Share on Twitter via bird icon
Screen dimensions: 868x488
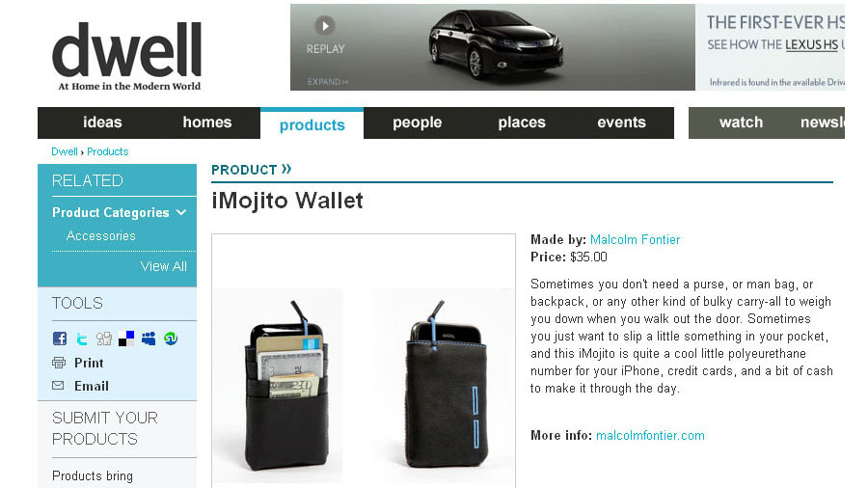click(x=82, y=339)
